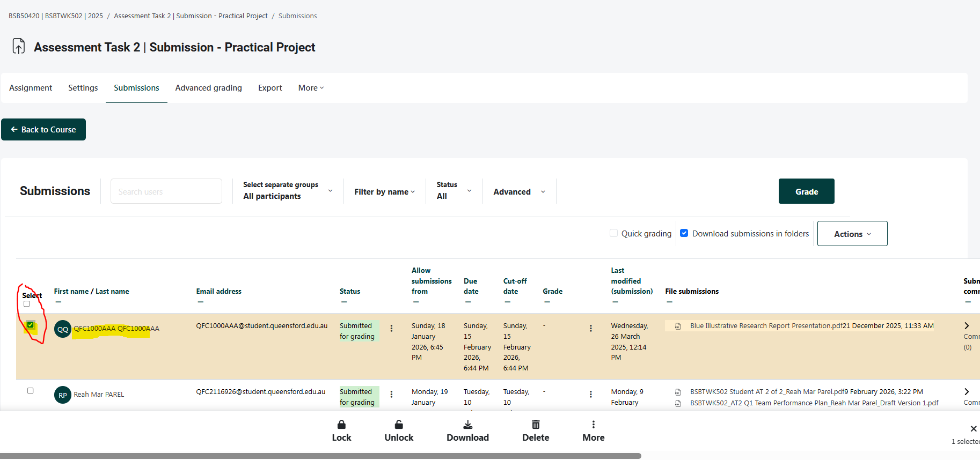Close the bulk selection bar

click(x=973, y=428)
